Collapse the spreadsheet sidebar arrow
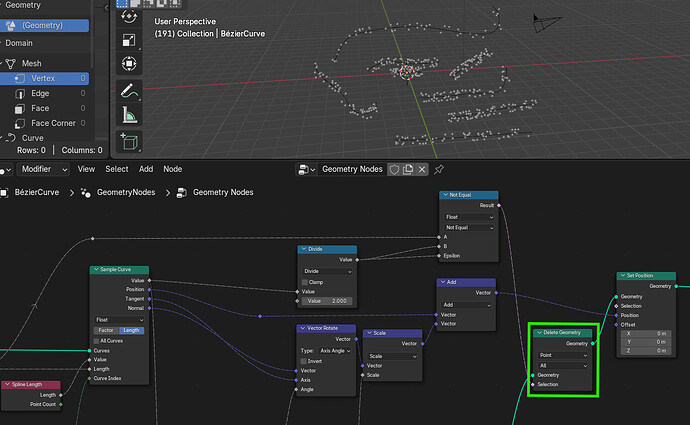The width and height of the screenshot is (690, 425). coord(106,7)
